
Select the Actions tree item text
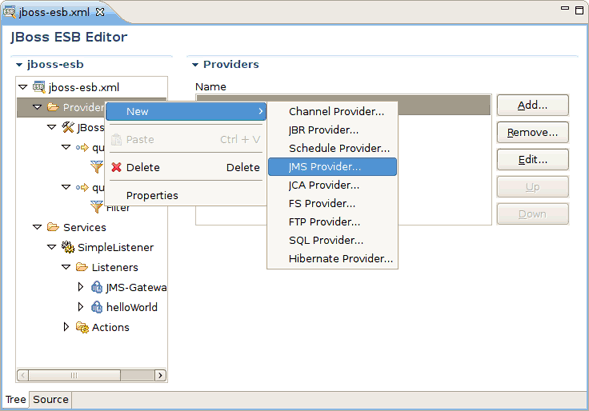click(110, 327)
